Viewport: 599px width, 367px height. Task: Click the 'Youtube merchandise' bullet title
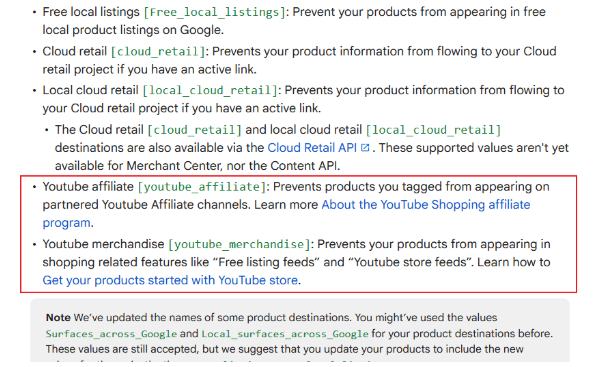point(103,244)
